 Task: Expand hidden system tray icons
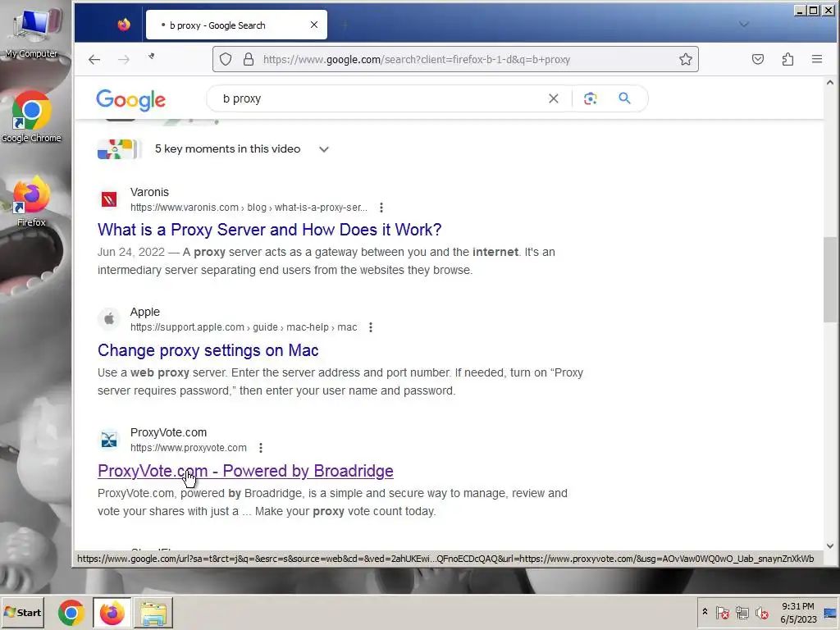(705, 612)
